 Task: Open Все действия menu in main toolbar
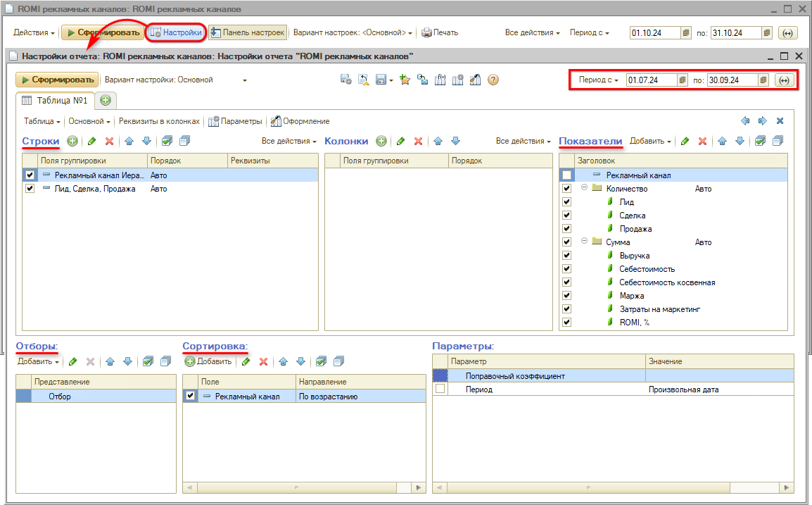533,32
